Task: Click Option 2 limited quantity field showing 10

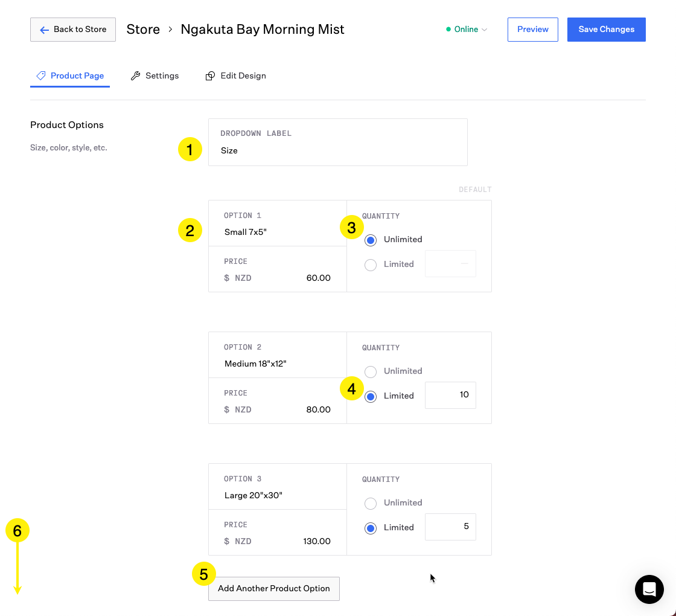Action: [x=450, y=395]
